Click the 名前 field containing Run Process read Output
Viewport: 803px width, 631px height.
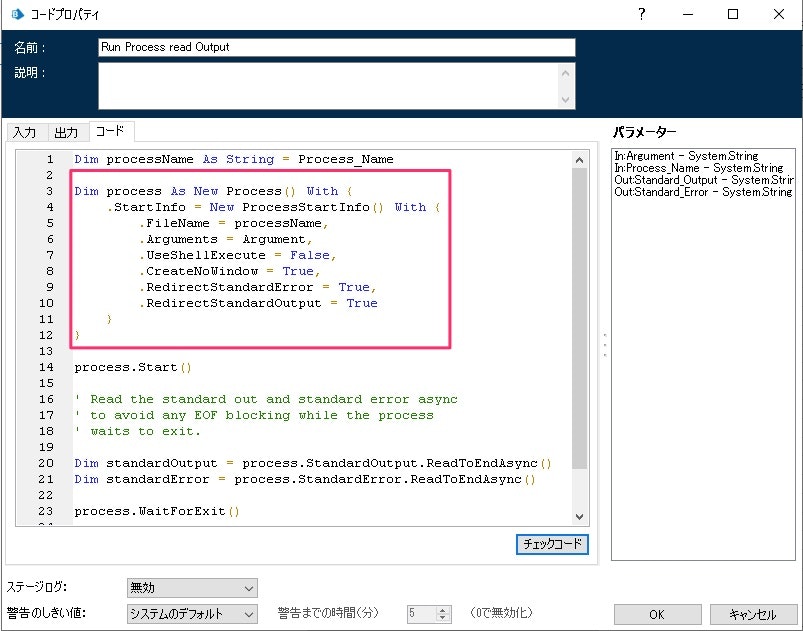[335, 47]
